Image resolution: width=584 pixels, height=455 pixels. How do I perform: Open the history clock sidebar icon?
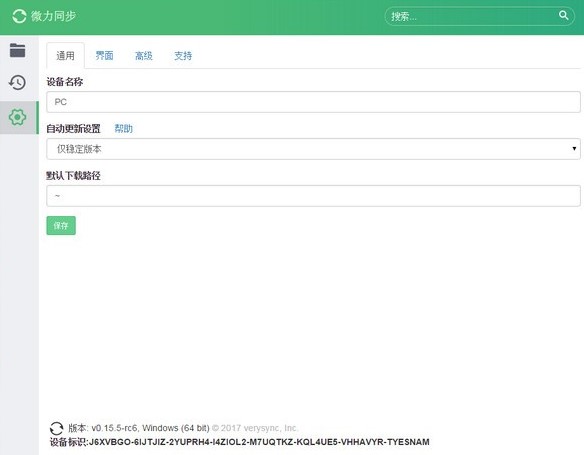click(18, 82)
